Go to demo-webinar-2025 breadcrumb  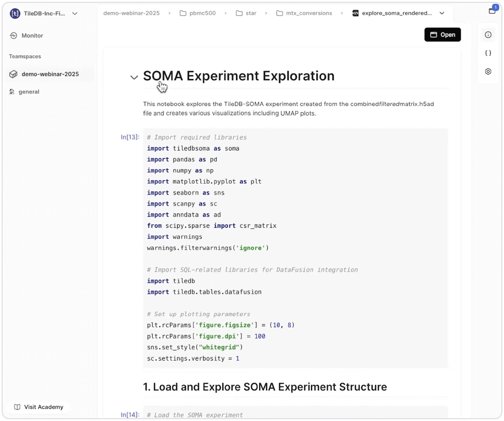(x=131, y=13)
